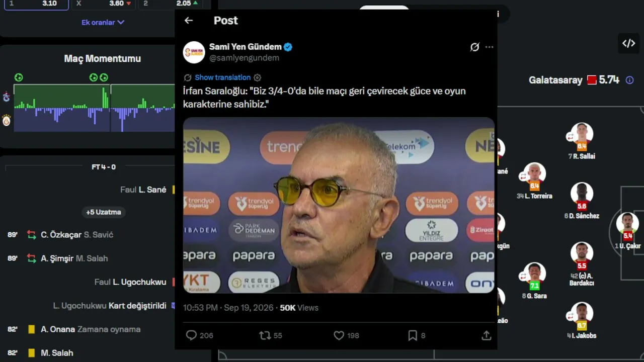Screen dimensions: 644x362
Task: Open the embed code icon
Action: pos(628,43)
